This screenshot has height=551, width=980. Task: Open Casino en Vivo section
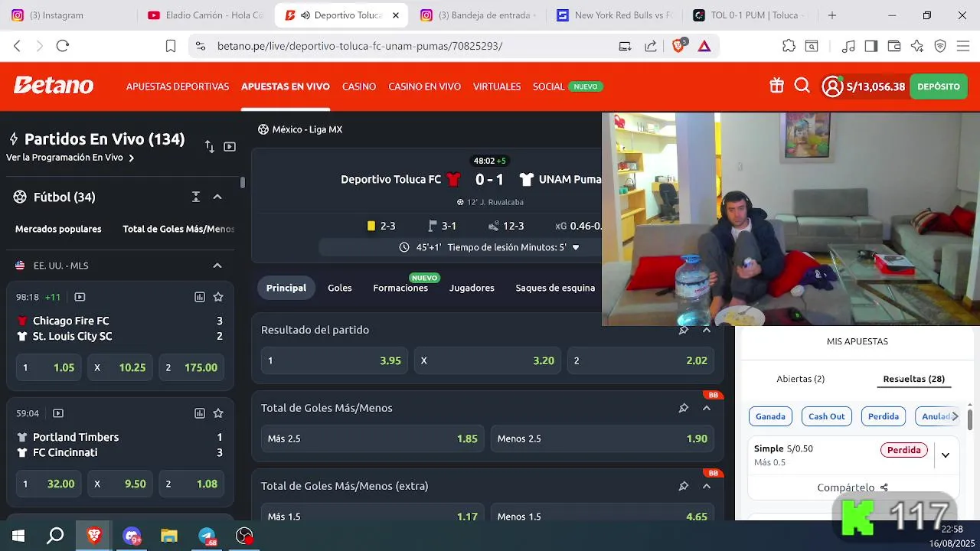coord(424,86)
